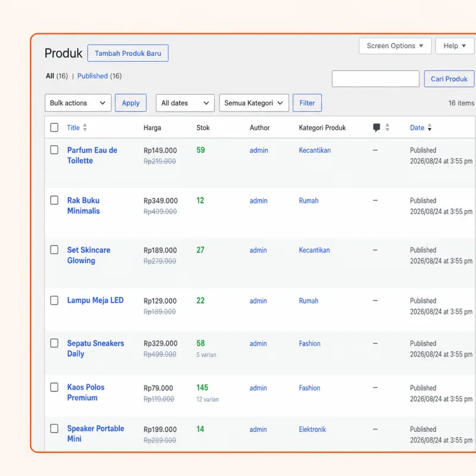Expand the Help panel
The height and width of the screenshot is (476, 476).
tap(455, 46)
